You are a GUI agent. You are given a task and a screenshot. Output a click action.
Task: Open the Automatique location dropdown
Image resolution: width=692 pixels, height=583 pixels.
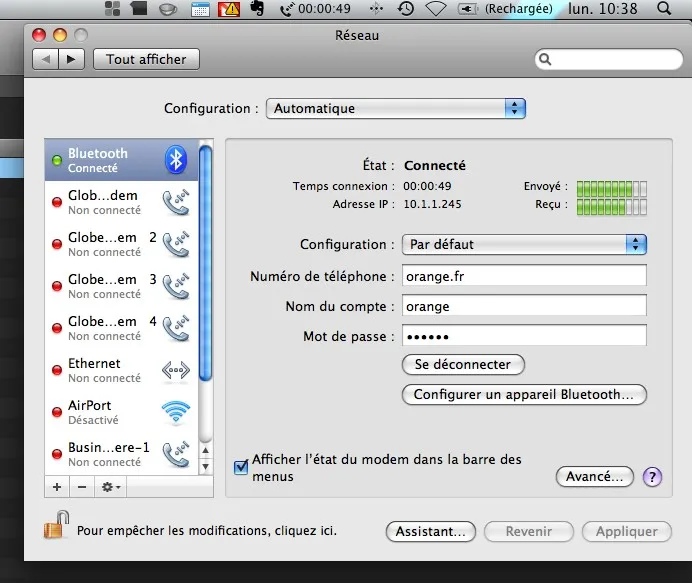click(395, 109)
